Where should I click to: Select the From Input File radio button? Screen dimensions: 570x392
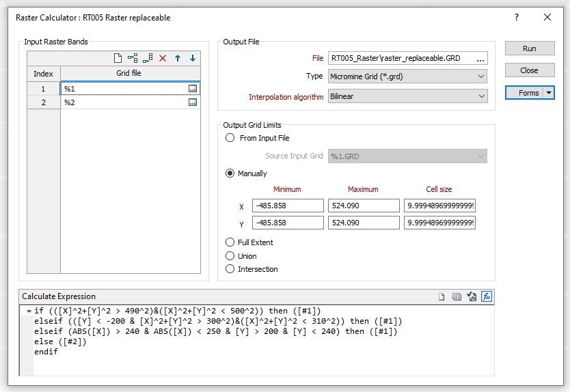pyautogui.click(x=230, y=138)
